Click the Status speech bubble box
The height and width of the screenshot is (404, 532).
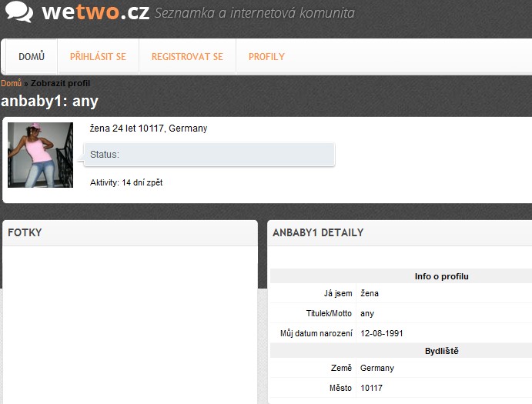point(209,155)
